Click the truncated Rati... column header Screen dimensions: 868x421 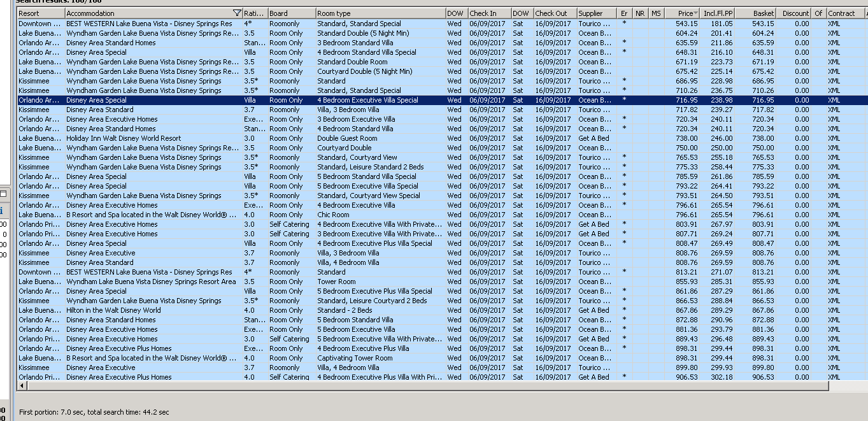point(255,13)
